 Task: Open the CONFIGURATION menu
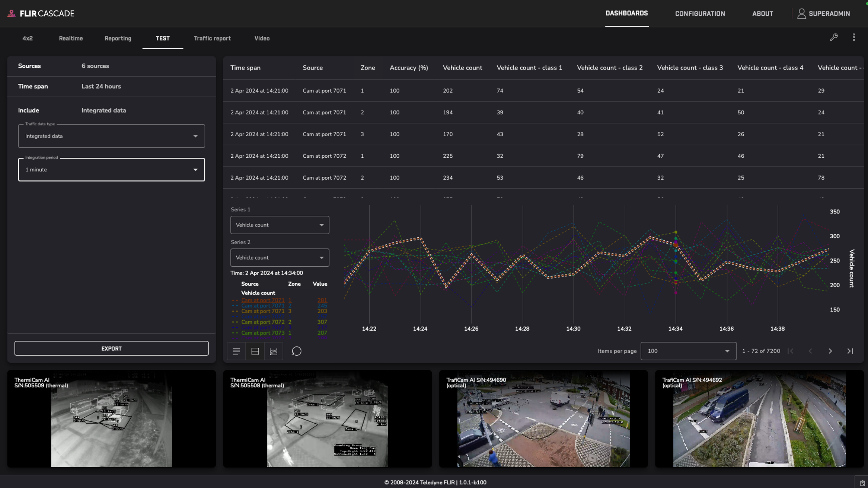700,14
